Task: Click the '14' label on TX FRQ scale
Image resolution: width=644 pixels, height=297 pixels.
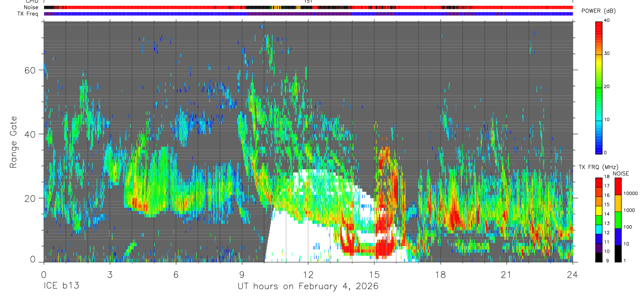Action: click(607, 214)
